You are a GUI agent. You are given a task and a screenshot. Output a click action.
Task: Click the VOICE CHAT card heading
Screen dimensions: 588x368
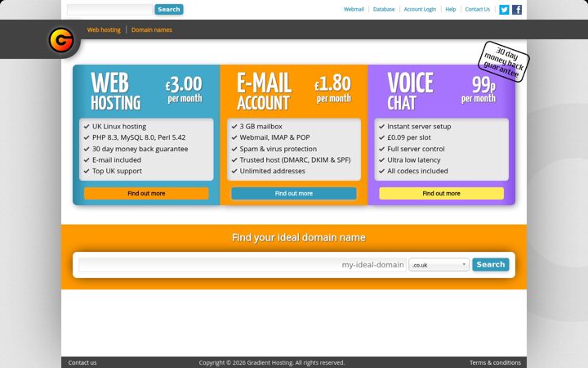click(x=410, y=92)
